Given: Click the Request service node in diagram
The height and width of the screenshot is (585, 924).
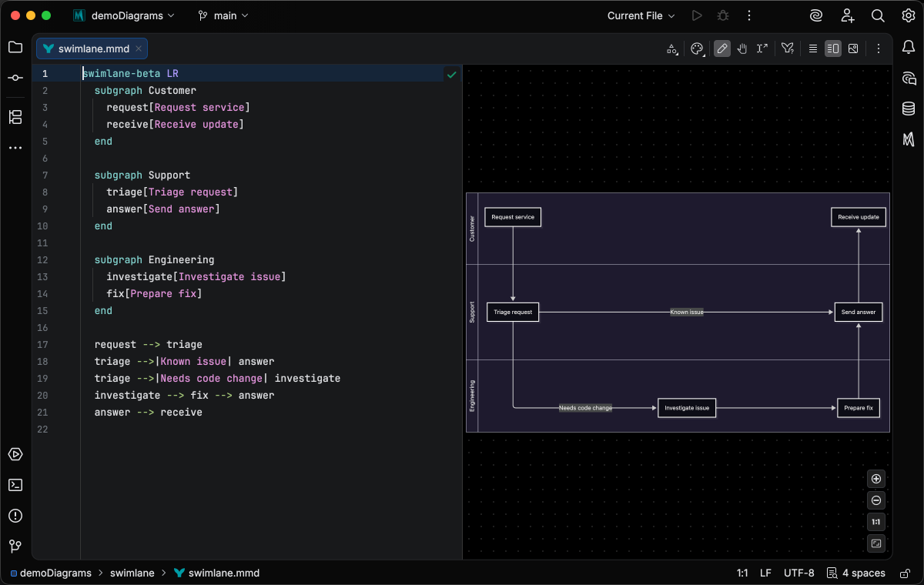Looking at the screenshot, I should coord(513,217).
